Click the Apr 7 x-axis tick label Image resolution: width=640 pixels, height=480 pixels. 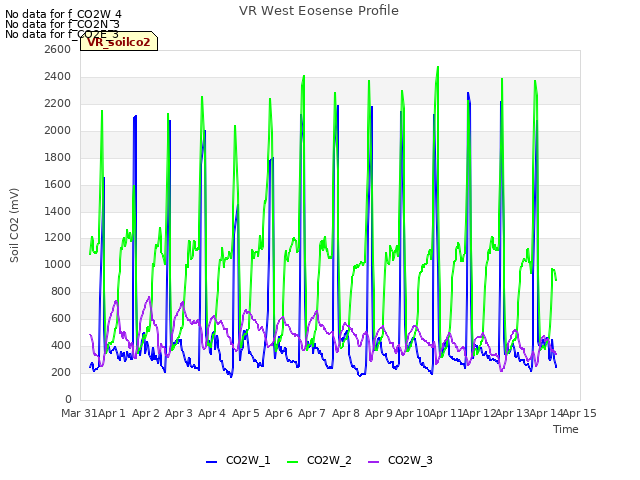point(312,413)
